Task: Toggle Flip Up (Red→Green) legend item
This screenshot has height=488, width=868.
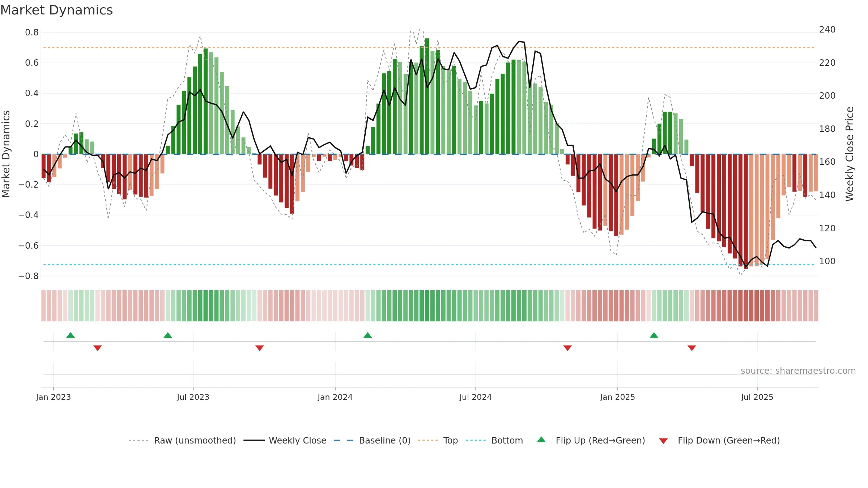Action: pyautogui.click(x=591, y=440)
